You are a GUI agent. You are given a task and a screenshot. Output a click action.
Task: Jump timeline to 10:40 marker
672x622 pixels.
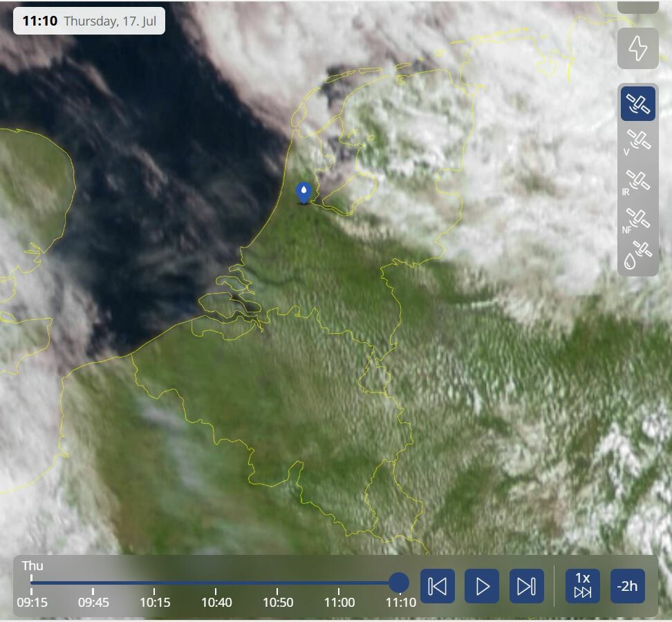click(x=216, y=602)
